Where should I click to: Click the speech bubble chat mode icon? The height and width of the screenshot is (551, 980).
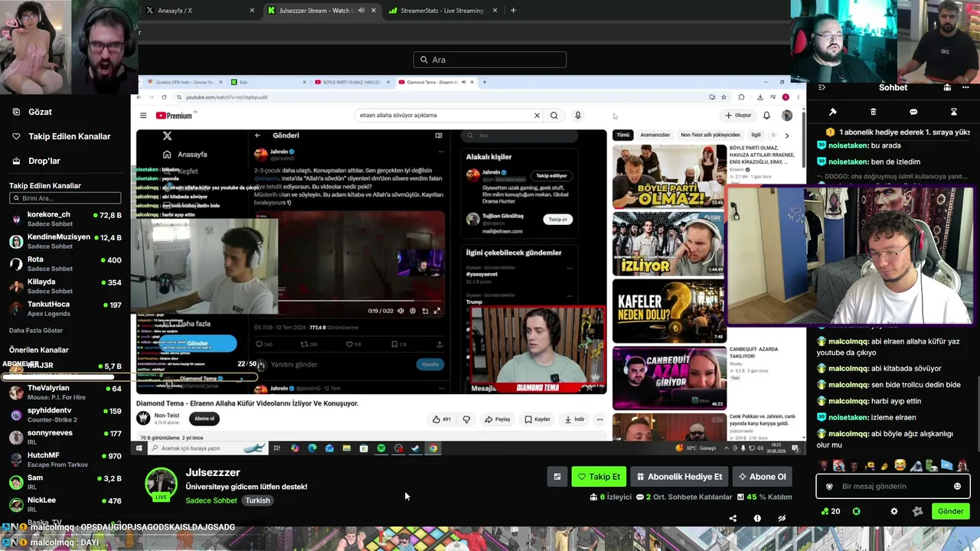913,112
